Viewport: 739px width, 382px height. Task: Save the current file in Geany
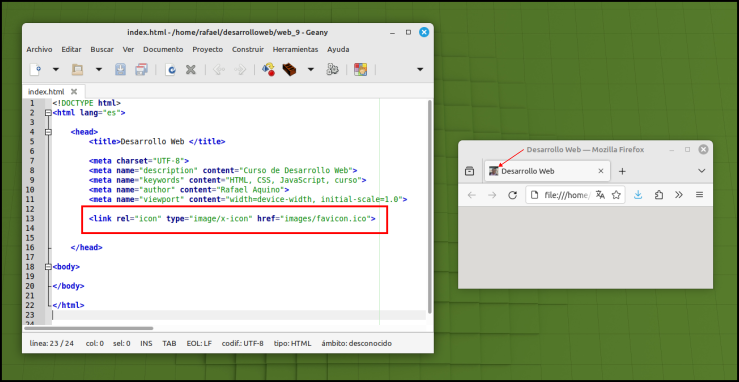pos(121,70)
